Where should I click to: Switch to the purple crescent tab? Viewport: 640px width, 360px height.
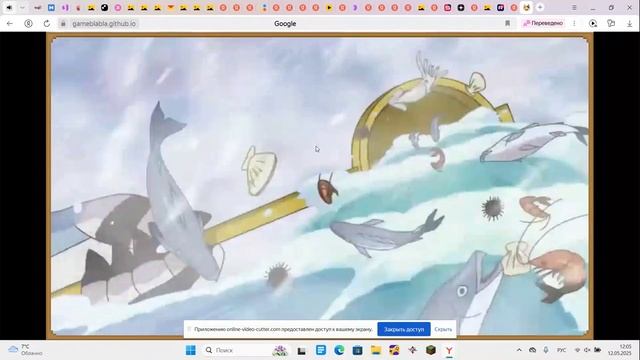(355, 7)
